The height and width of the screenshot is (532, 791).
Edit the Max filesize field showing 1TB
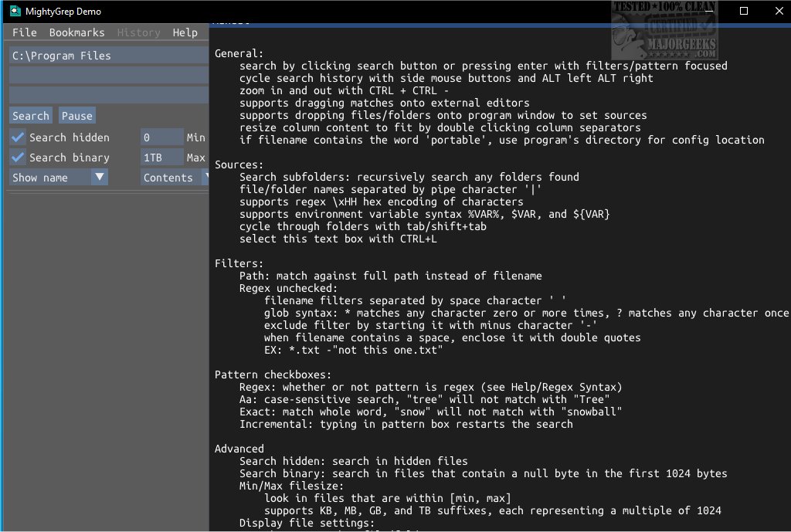tap(162, 157)
